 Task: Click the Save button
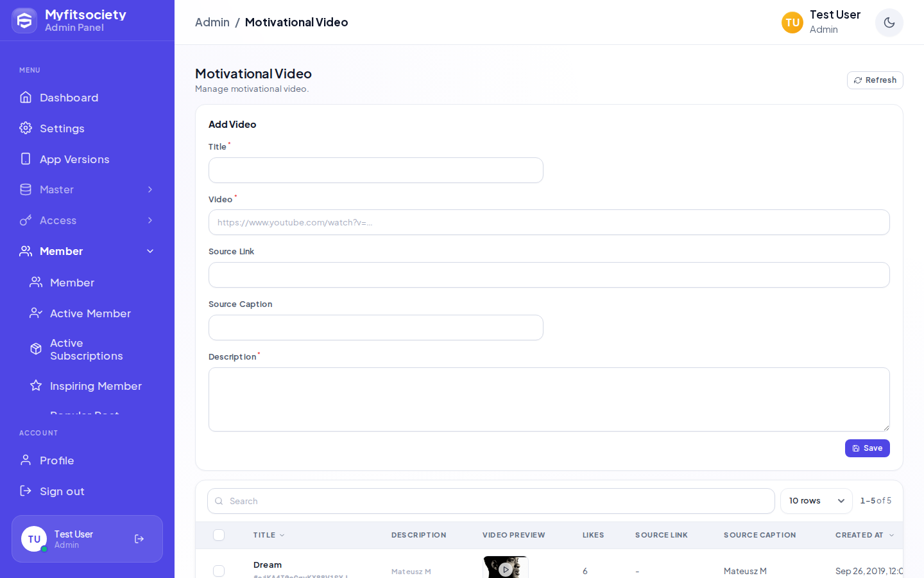pyautogui.click(x=868, y=448)
